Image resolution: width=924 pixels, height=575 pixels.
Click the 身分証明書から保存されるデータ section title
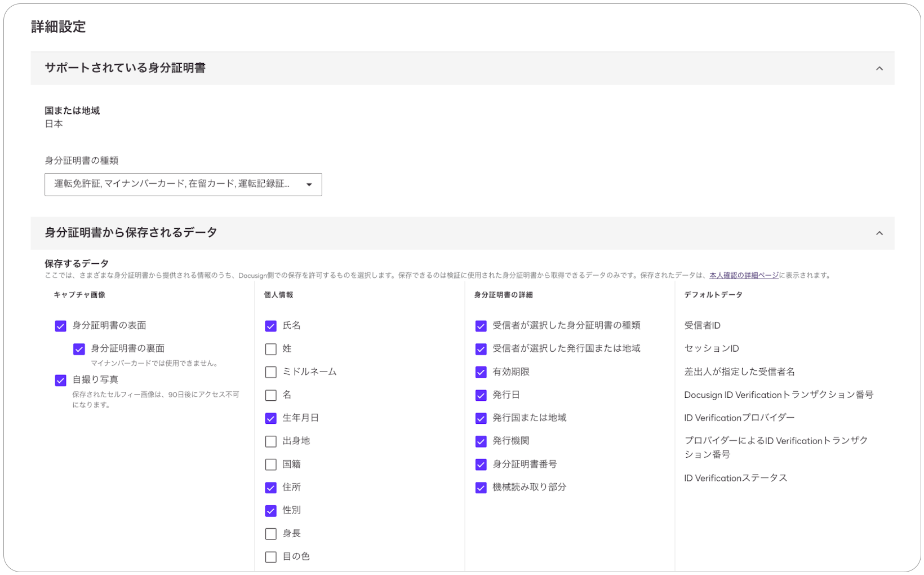coord(131,233)
